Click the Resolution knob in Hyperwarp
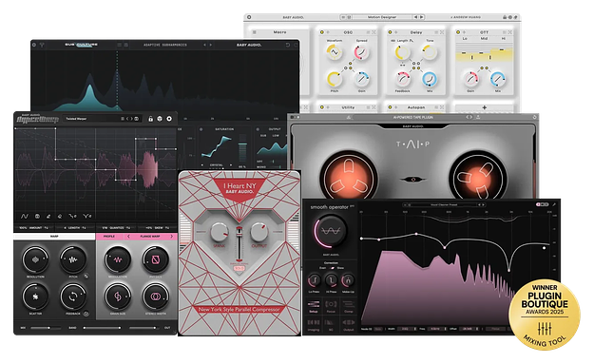594x364 pixels. [35, 259]
